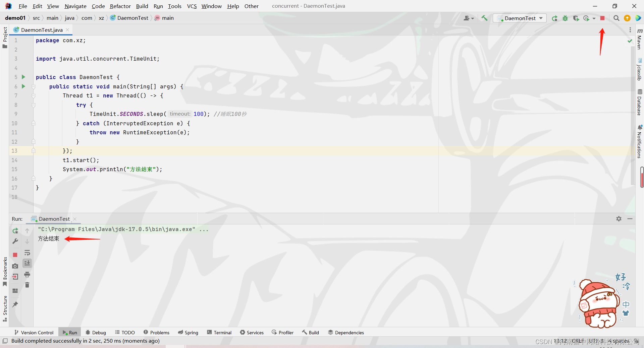Move up stack trace arrow in Run panel
Screen dimensions: 644x348
pos(27,231)
